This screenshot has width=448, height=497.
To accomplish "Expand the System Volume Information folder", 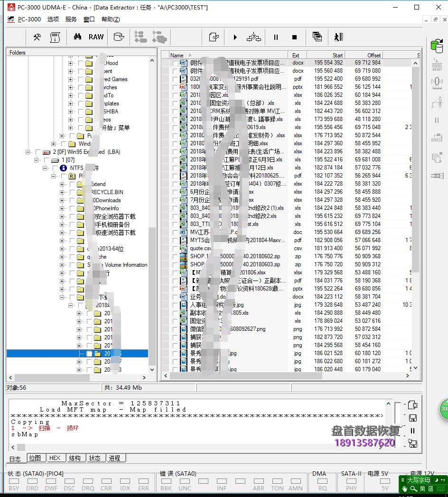I will (x=62, y=265).
